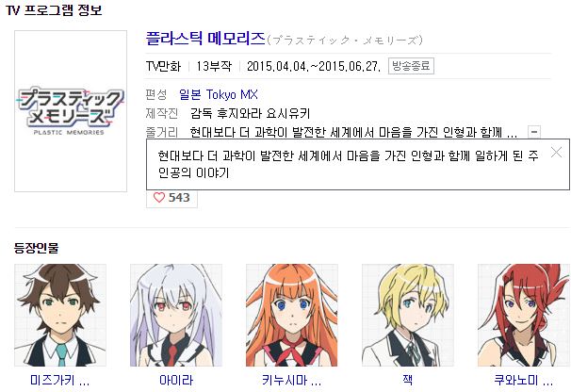Select the 키누시마 orange-haired character portrait
The image size is (571, 392).
point(292,315)
